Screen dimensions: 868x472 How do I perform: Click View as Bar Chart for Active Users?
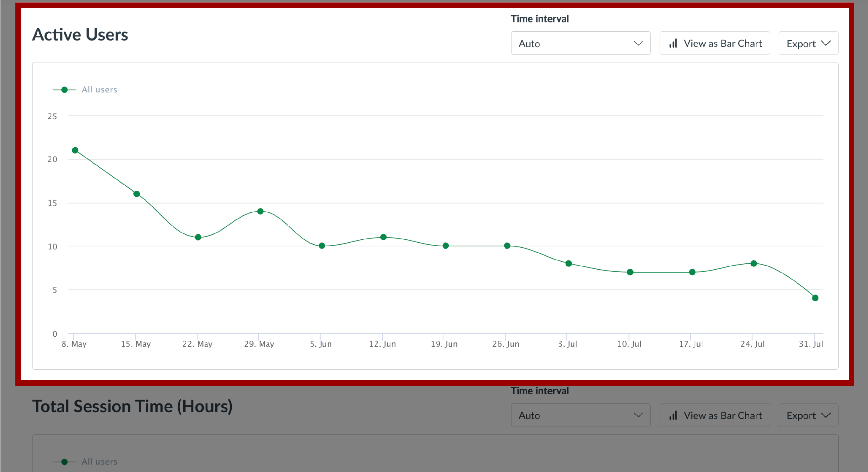point(714,44)
